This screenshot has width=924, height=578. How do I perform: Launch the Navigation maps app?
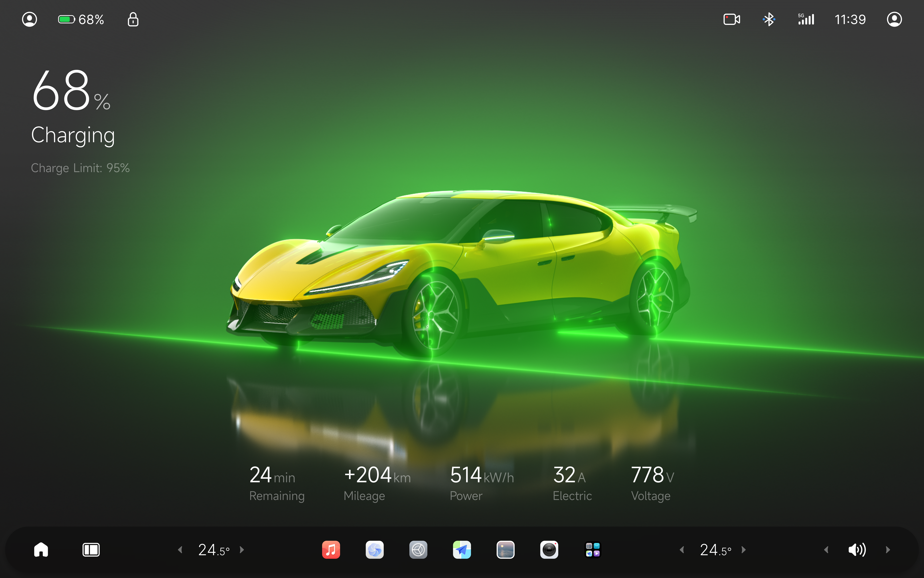point(462,550)
